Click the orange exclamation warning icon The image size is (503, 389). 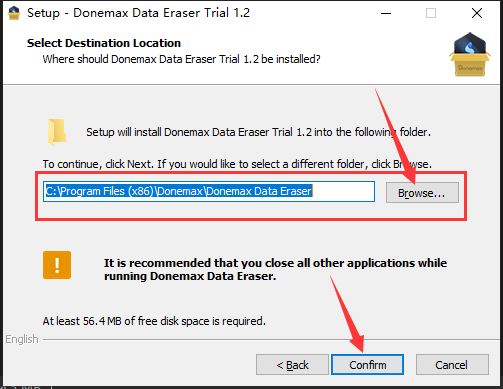tap(57, 265)
